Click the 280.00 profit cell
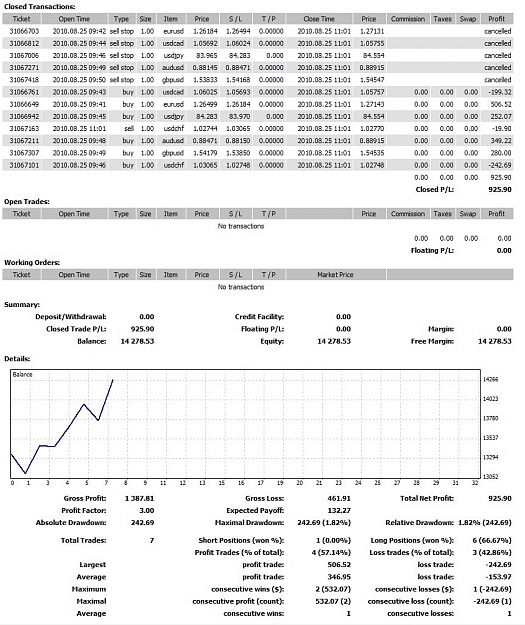525x625 pixels. [x=501, y=153]
